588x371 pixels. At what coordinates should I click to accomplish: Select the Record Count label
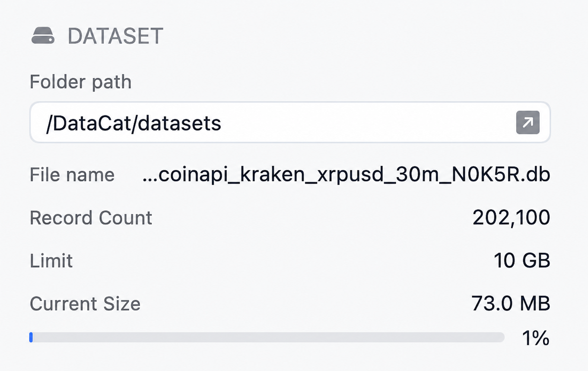pos(91,218)
